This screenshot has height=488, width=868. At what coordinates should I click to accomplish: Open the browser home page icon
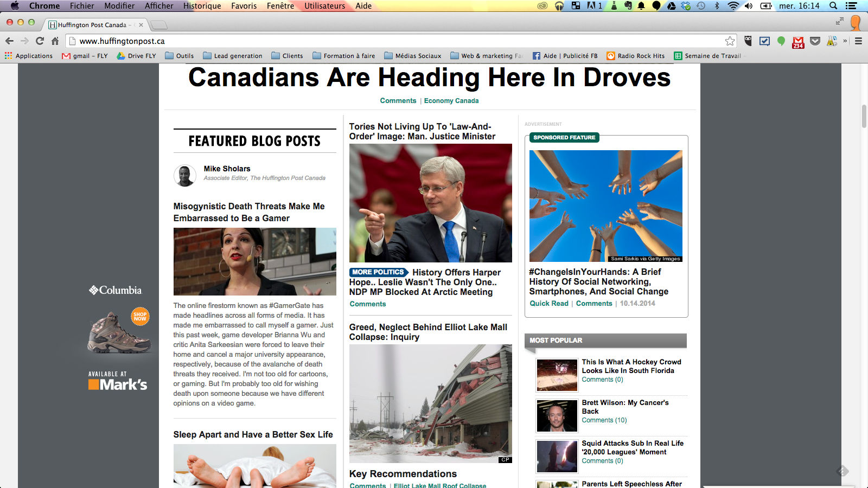pos(55,41)
